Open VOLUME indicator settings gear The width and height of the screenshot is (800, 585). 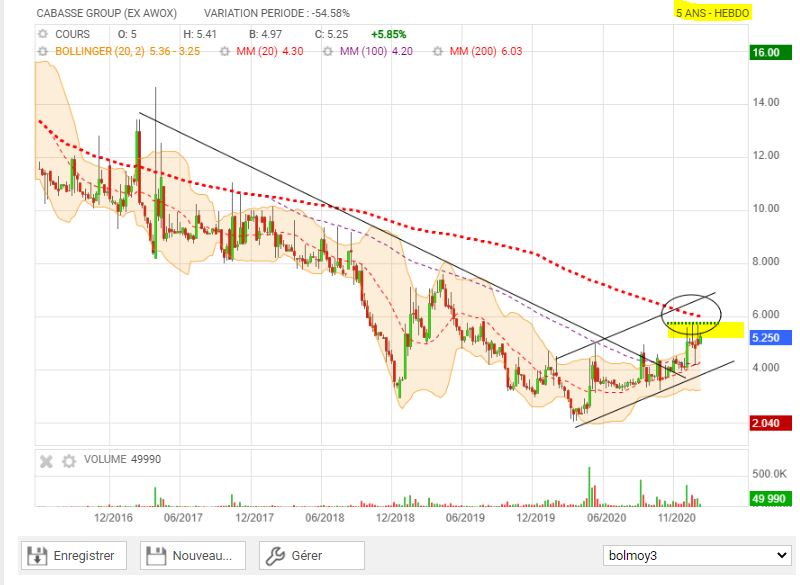[x=69, y=462]
